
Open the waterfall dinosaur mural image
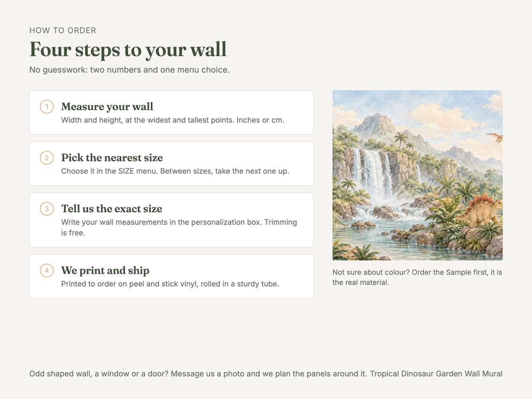tap(418, 175)
